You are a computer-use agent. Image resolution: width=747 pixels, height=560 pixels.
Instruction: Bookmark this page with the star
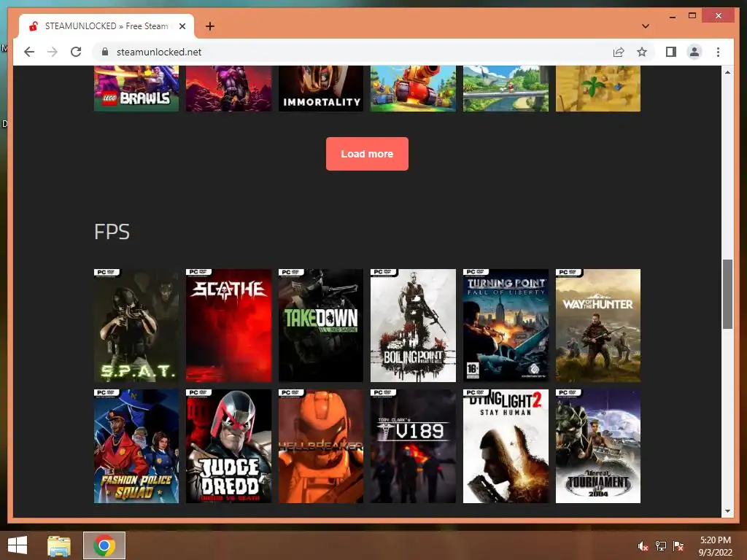642,52
